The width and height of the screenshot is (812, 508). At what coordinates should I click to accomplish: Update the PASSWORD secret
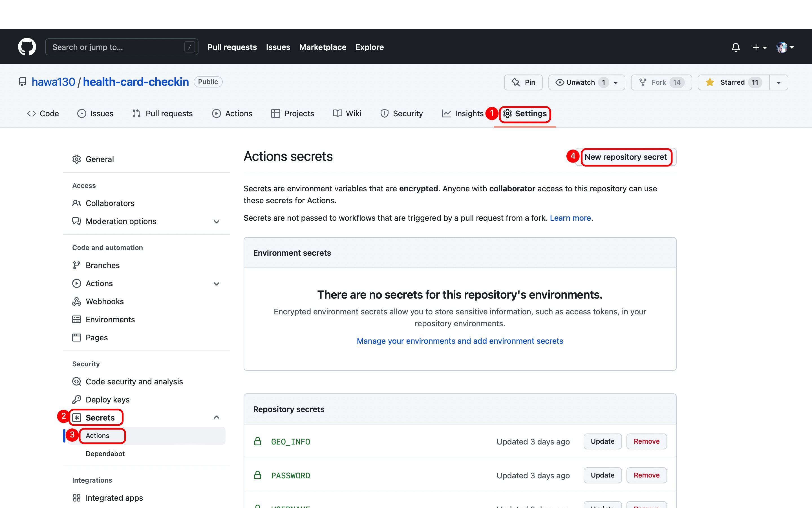[x=602, y=476]
